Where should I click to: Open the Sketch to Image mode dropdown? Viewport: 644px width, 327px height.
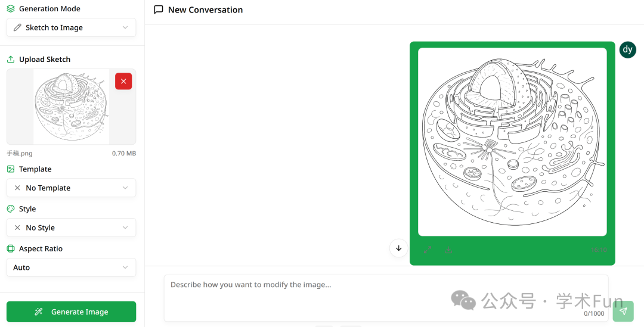point(71,27)
